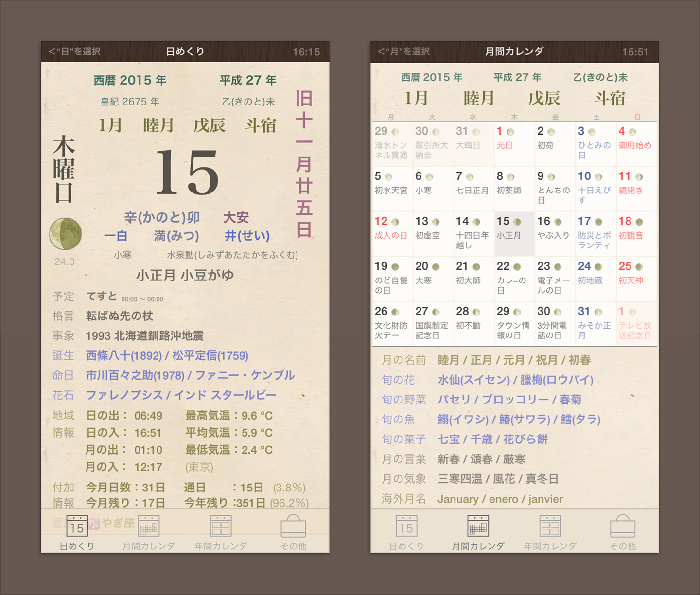This screenshot has width=700, height=595.
Task: Go back via <"日"を選択
Action: pos(74,52)
